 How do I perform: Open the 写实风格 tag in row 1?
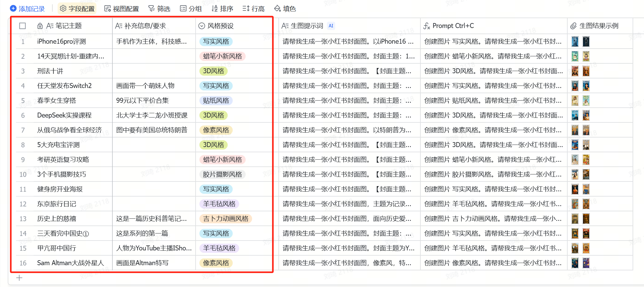tap(216, 42)
